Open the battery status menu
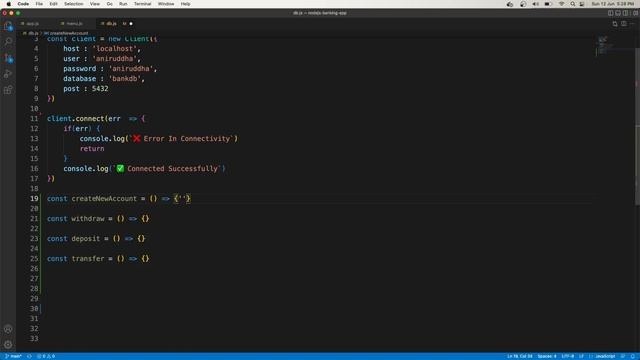 [548, 4]
